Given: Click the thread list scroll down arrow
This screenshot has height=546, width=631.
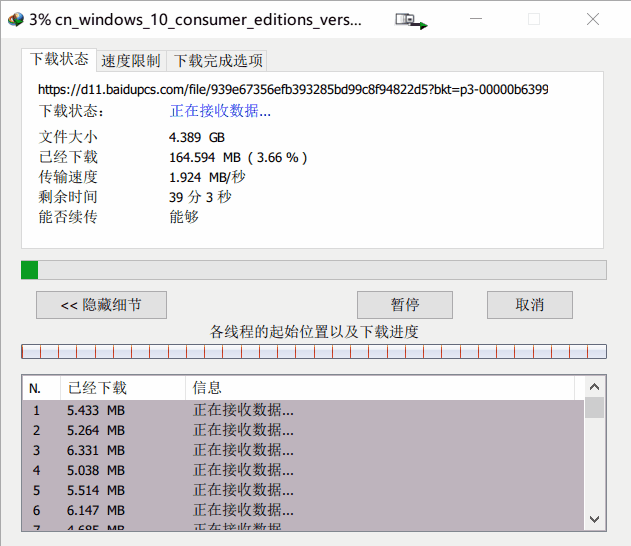Looking at the screenshot, I should (x=595, y=519).
